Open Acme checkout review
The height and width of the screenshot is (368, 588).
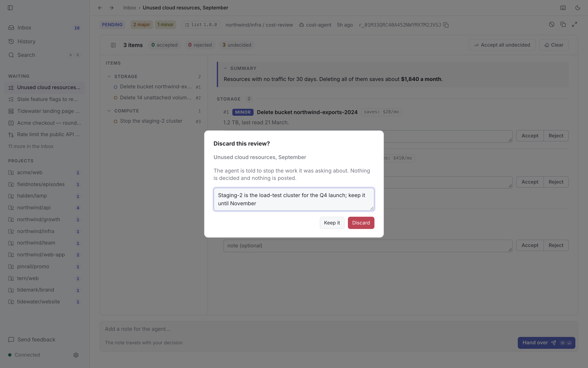45,123
